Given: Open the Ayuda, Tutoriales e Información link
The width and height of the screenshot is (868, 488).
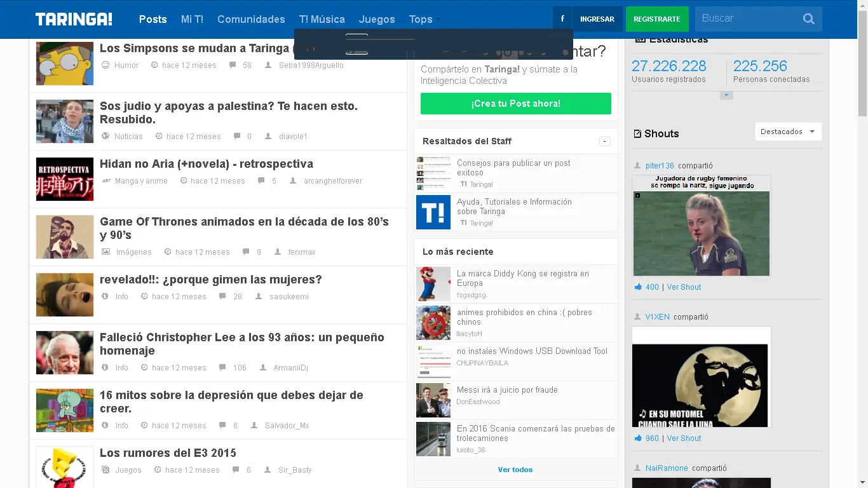Looking at the screenshot, I should (514, 207).
